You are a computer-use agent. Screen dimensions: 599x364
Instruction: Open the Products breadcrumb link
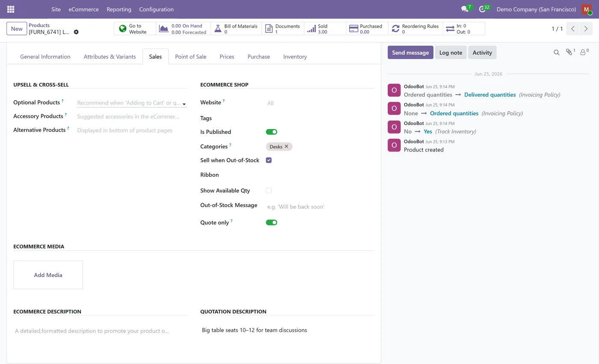(39, 25)
